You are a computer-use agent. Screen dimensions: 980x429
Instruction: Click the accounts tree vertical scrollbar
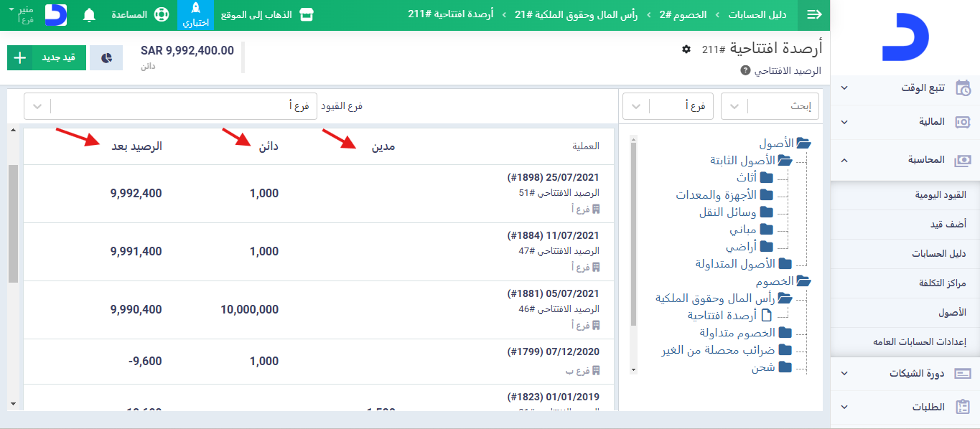click(x=633, y=233)
